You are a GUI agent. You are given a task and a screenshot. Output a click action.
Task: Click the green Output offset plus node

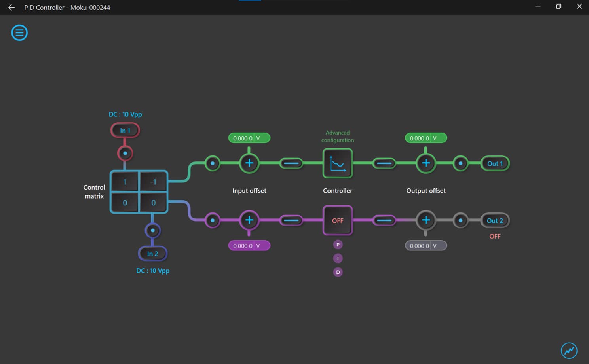pyautogui.click(x=426, y=163)
